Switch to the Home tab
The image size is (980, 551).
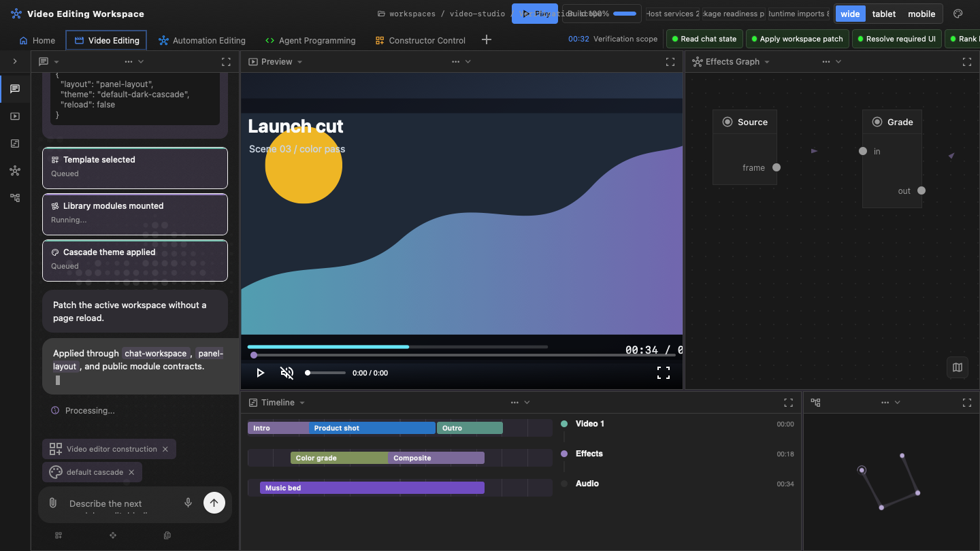coord(37,40)
